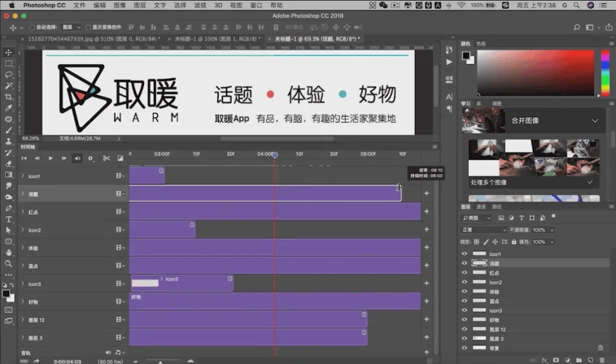Open the timeline settings gear icon
616x364 pixels.
91,158
